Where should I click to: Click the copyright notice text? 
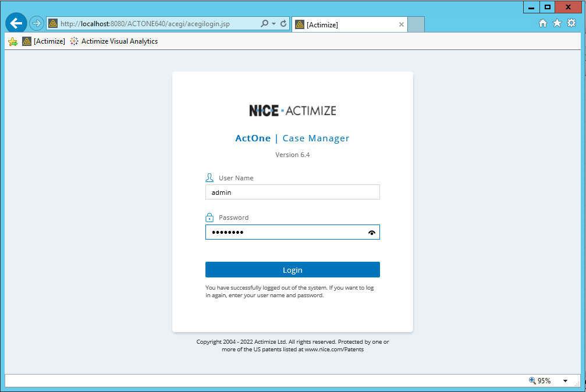point(293,345)
